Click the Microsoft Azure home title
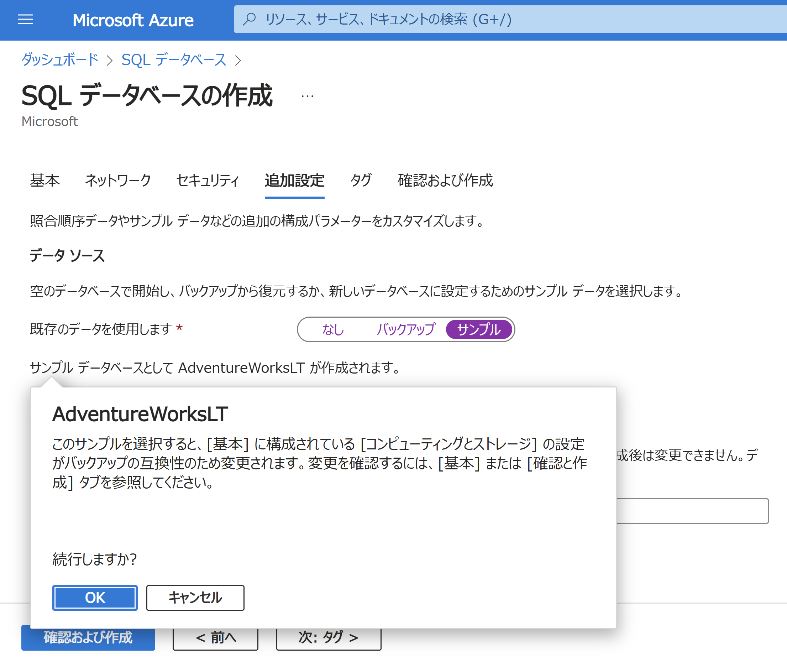 133,20
